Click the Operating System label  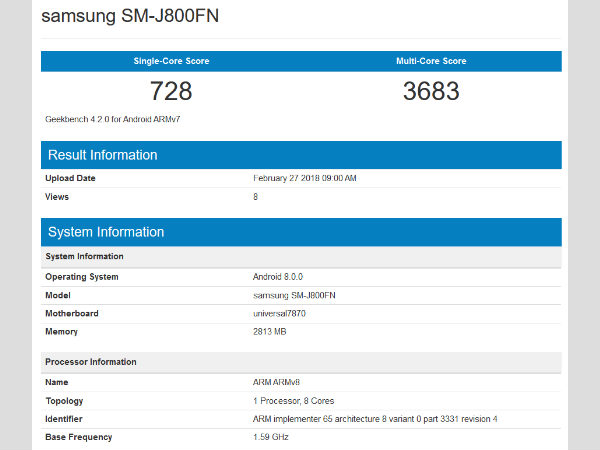click(x=82, y=277)
